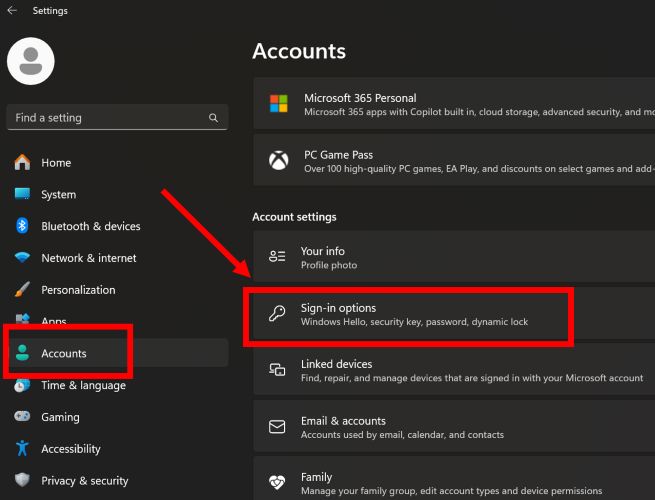Go to System settings
Image resolution: width=655 pixels, height=500 pixels.
pyautogui.click(x=58, y=195)
